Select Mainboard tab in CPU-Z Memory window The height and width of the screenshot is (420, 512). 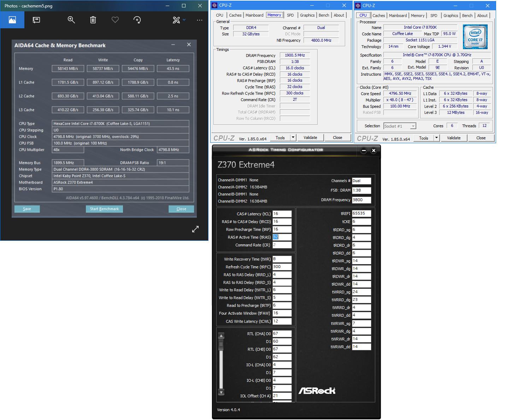click(254, 15)
